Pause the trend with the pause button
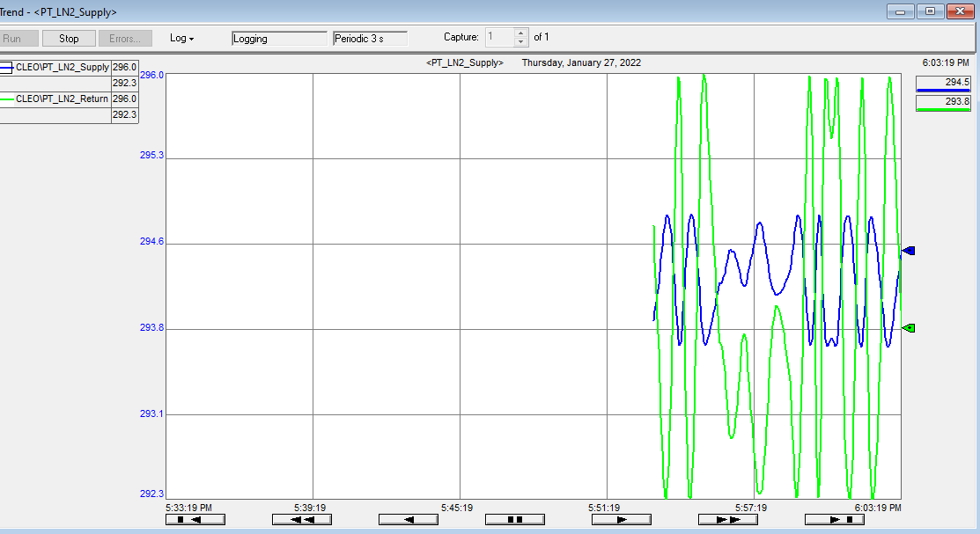 pos(515,519)
